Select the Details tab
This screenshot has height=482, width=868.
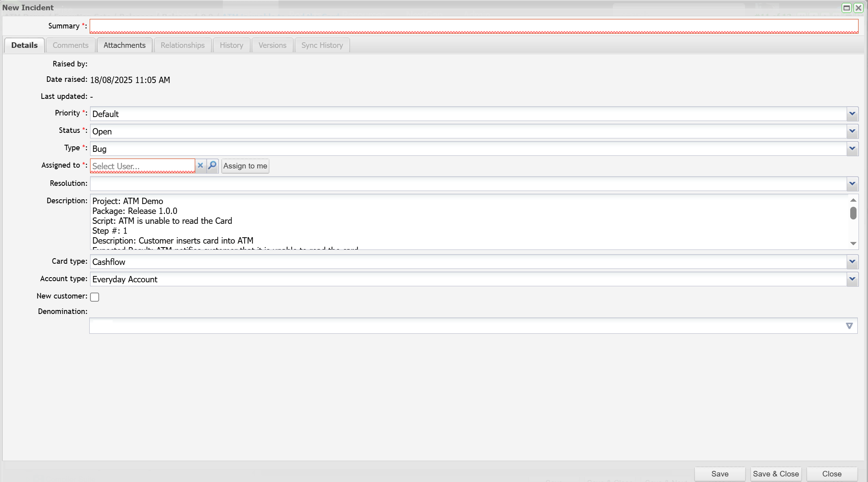[x=24, y=45]
